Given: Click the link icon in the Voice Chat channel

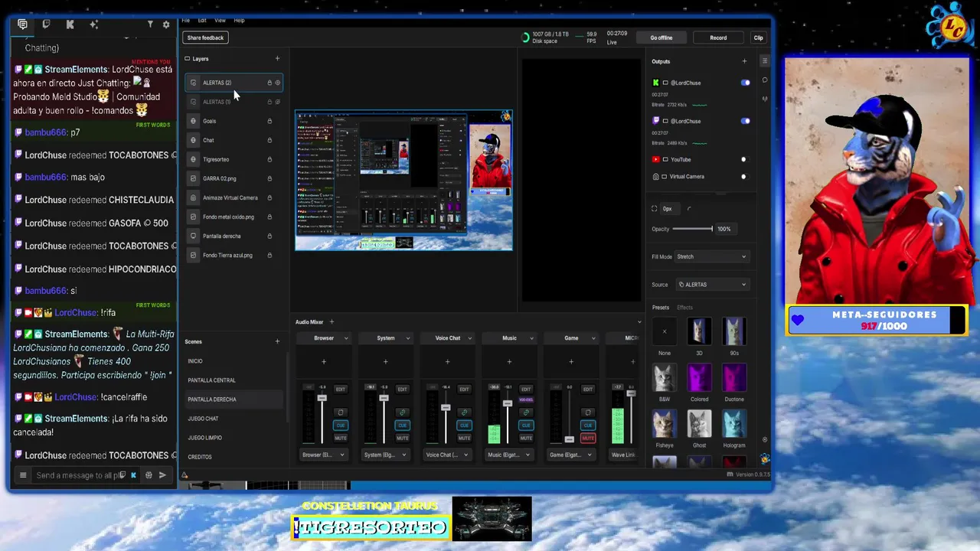Looking at the screenshot, I should (x=464, y=412).
